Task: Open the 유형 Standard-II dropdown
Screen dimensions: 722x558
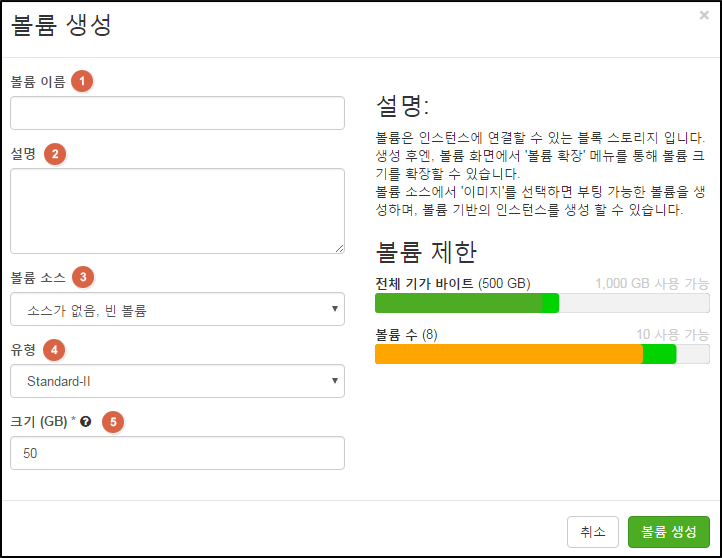Action: 177,381
